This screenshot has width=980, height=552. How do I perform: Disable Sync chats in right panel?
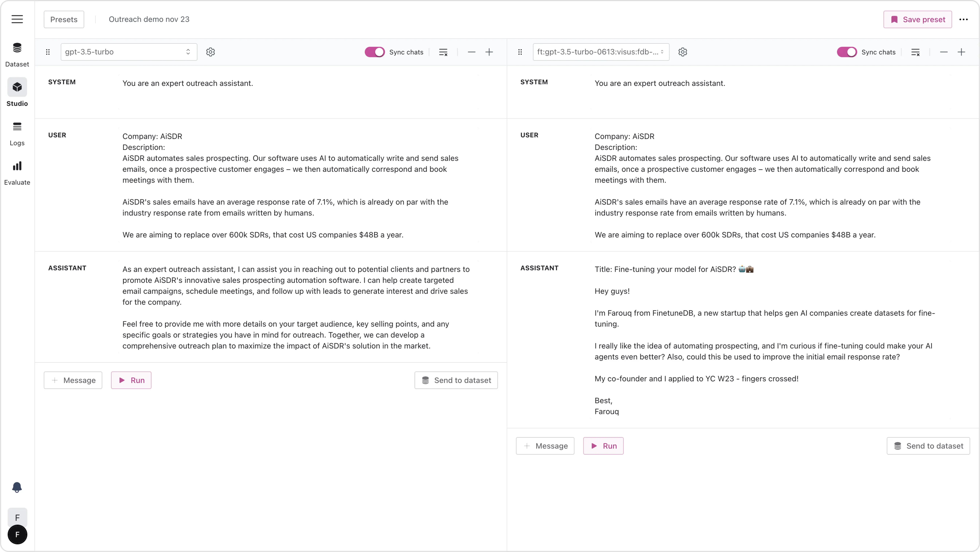pos(847,52)
